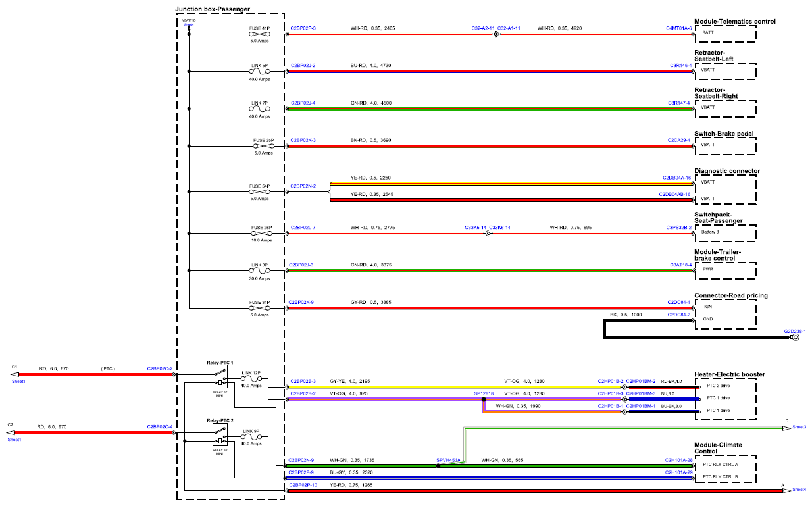
Task: Click connector label C2BP02C-2
Action: (x=160, y=369)
